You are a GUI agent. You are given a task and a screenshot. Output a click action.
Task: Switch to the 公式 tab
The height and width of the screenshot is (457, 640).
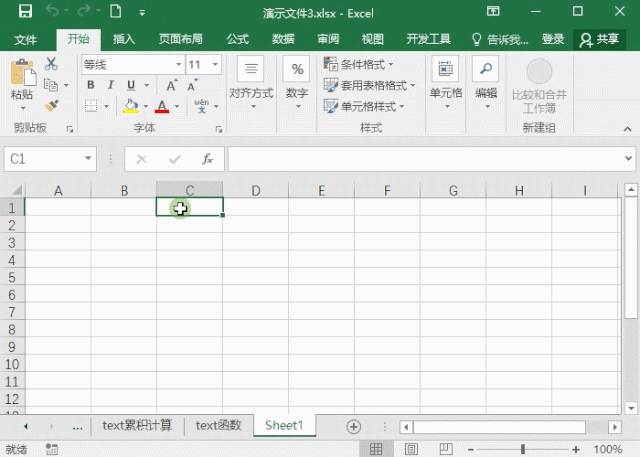tap(238, 39)
